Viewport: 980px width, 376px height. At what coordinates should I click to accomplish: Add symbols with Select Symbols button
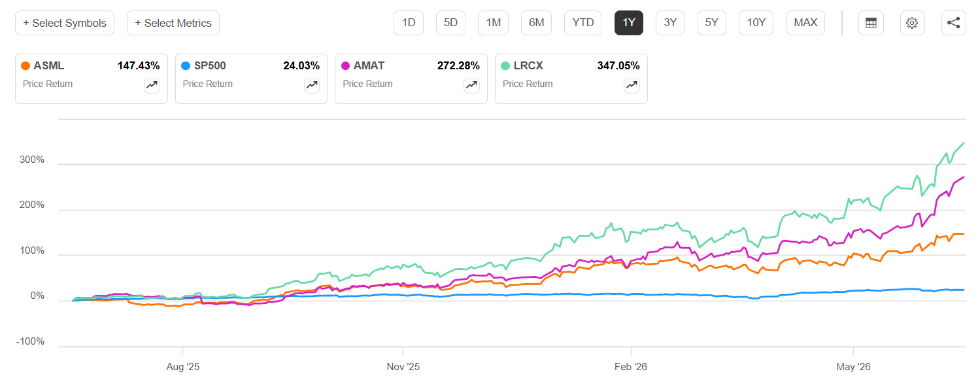point(65,23)
